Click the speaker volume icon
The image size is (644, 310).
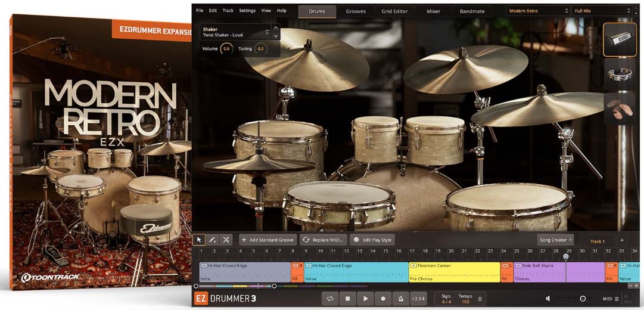click(x=548, y=299)
